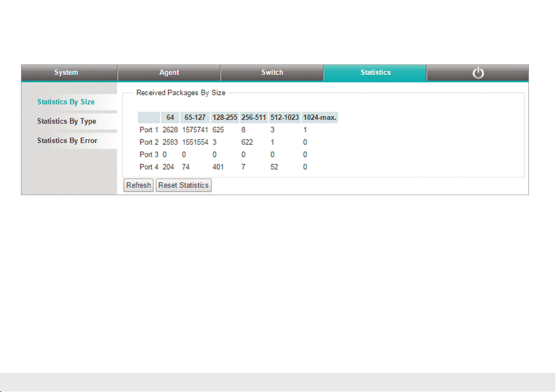Click Port 3's 128-255 value '0'
Image resolution: width=556 pixels, height=392 pixels.
[x=215, y=154]
